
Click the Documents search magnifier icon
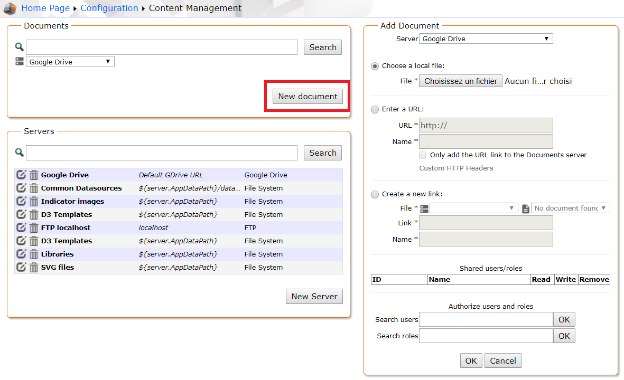tap(19, 47)
